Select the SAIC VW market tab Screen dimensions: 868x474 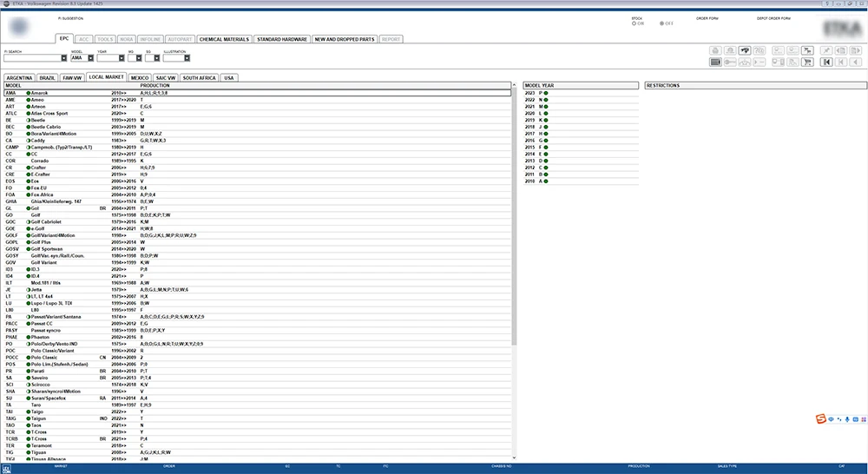click(x=166, y=78)
